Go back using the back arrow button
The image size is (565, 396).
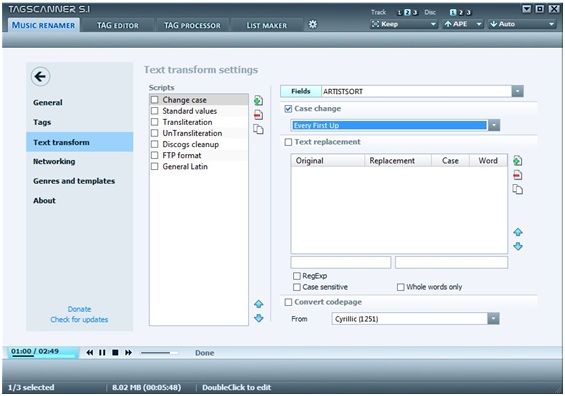pyautogui.click(x=40, y=76)
